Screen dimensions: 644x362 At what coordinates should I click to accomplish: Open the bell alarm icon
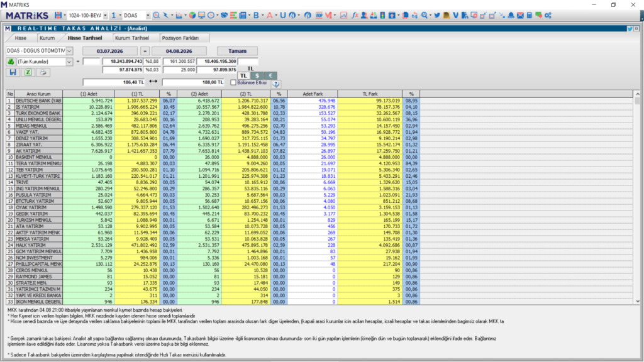point(511,15)
